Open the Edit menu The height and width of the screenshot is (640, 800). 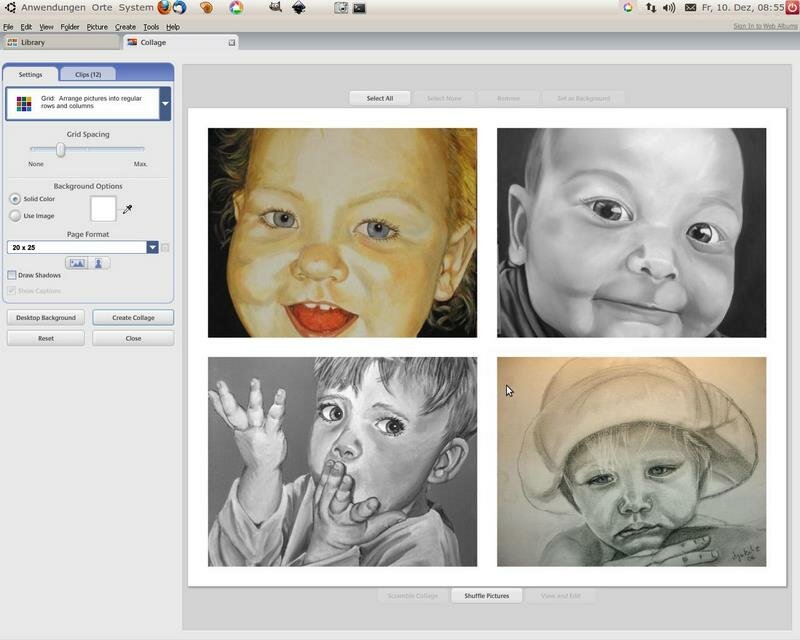(26, 27)
